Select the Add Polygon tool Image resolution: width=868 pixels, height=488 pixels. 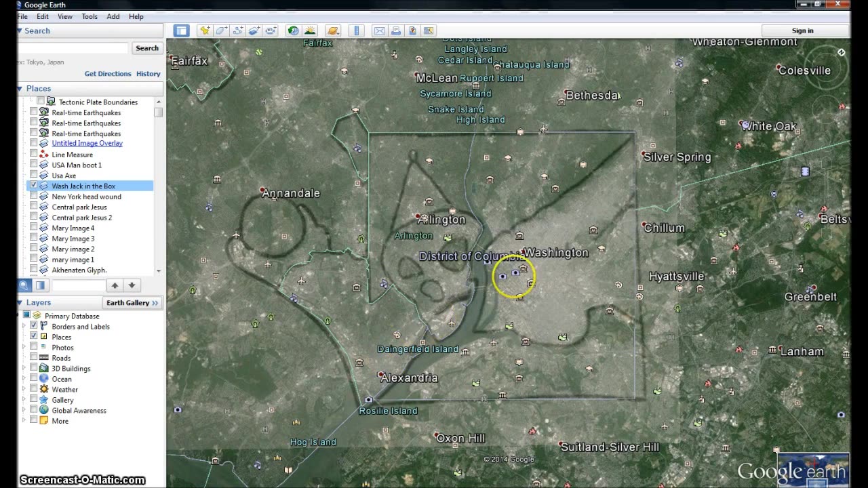tap(221, 30)
